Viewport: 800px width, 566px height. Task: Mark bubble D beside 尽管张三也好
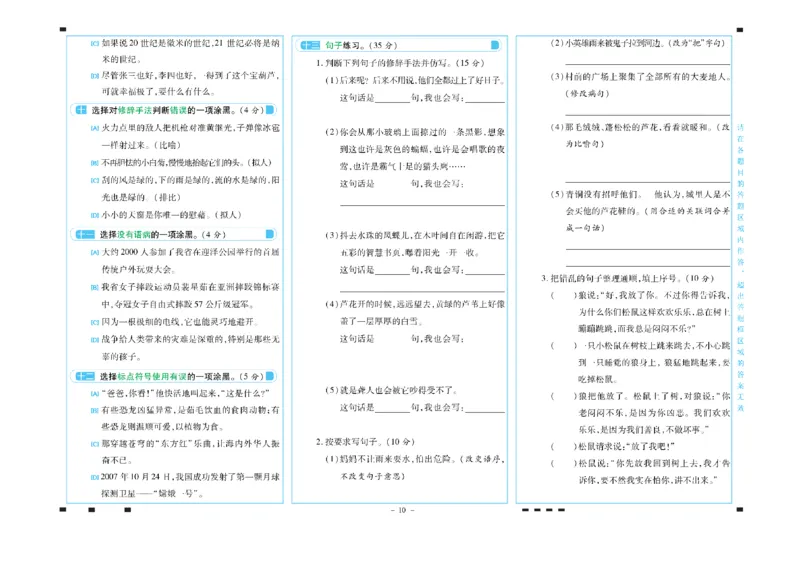[94, 76]
